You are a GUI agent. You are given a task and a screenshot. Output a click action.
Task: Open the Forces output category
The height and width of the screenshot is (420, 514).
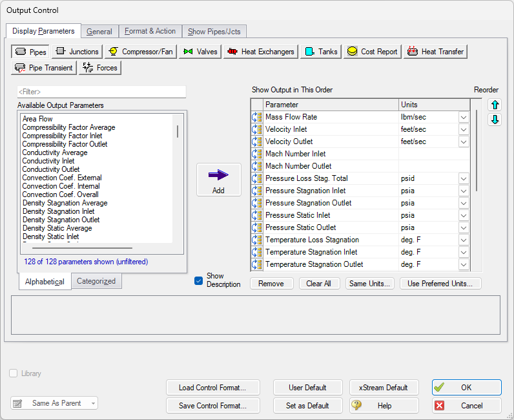click(x=100, y=68)
